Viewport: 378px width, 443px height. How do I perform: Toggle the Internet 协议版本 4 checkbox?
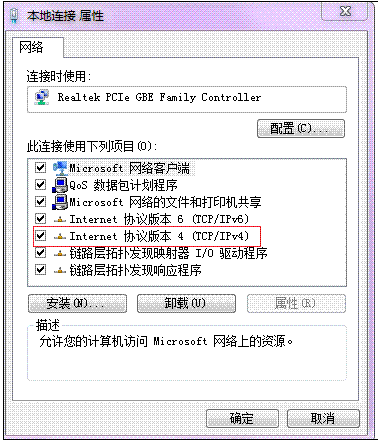pos(40,236)
